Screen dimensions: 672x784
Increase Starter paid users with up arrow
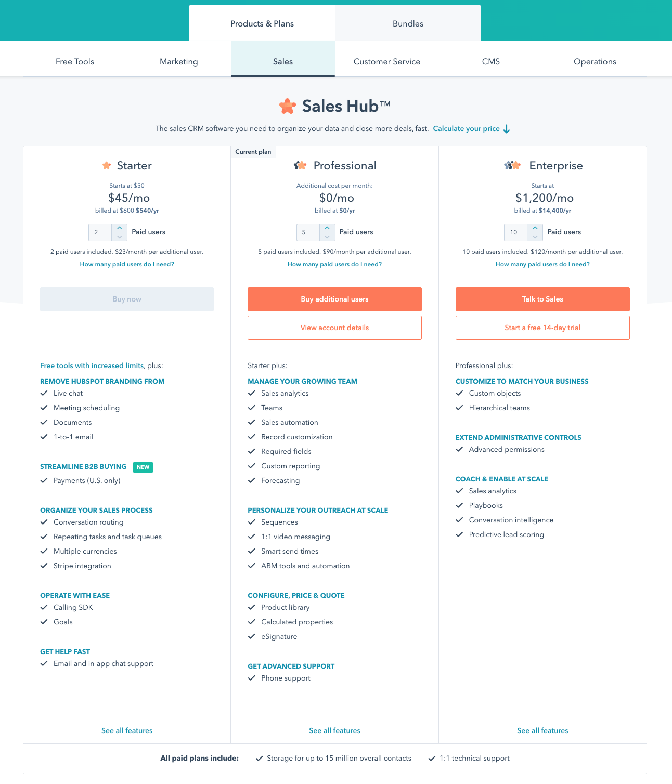tap(120, 228)
